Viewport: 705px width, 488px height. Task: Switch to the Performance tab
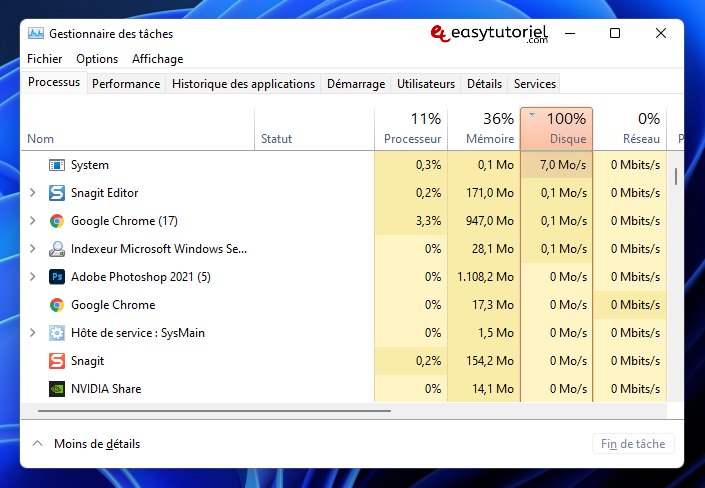126,84
